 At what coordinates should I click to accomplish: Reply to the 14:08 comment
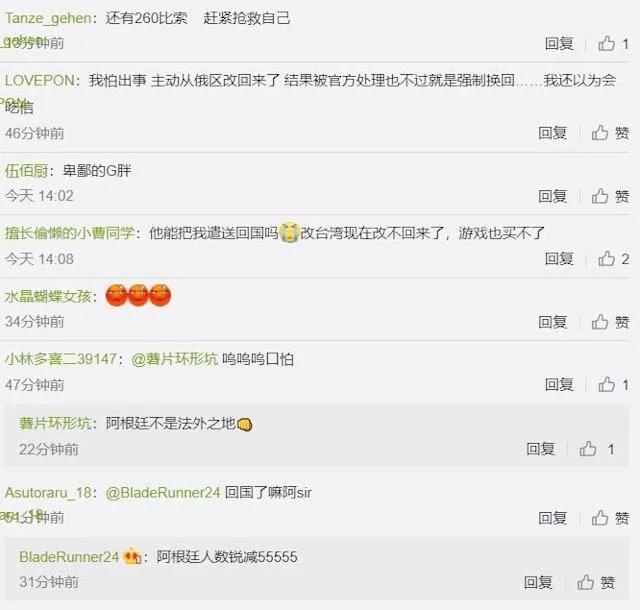click(x=559, y=258)
